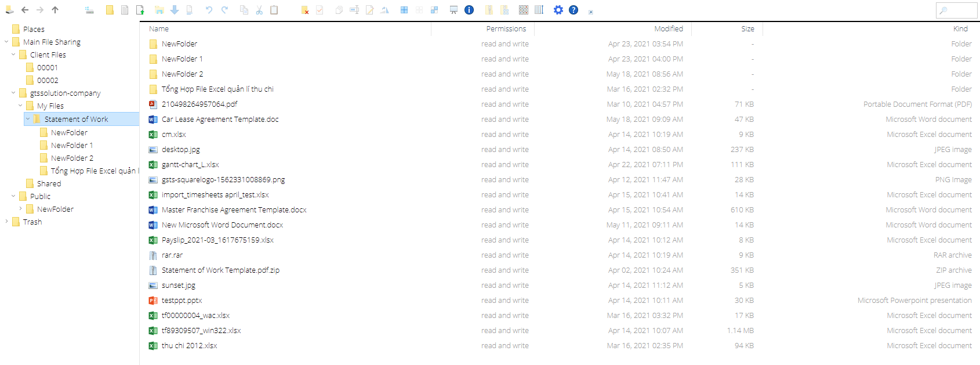
Task: Navigate forward with the right arrow
Action: coord(40,10)
